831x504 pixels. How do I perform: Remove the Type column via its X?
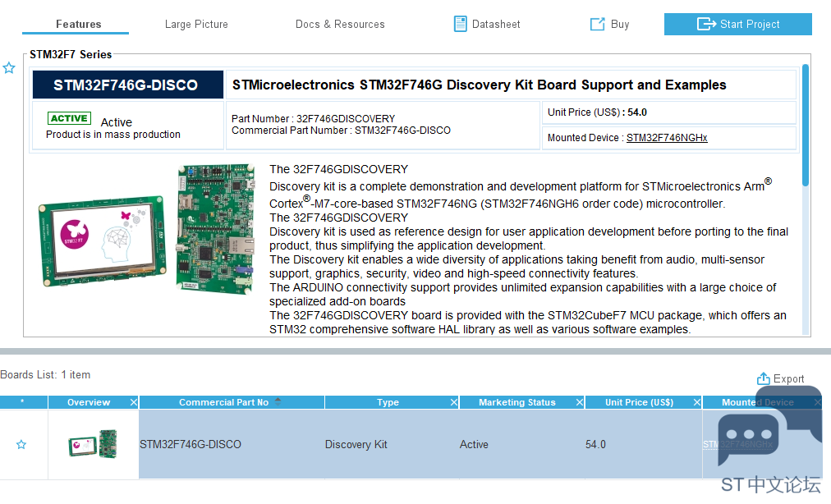453,403
